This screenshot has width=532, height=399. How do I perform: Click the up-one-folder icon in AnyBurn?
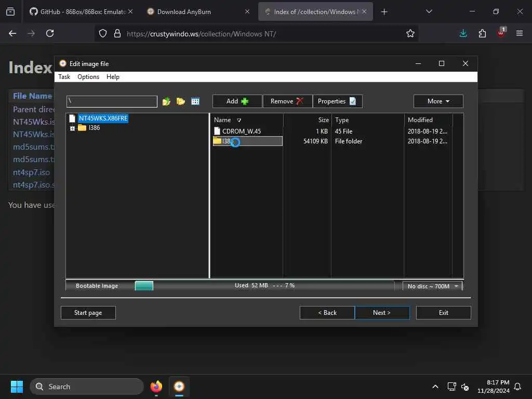166,101
